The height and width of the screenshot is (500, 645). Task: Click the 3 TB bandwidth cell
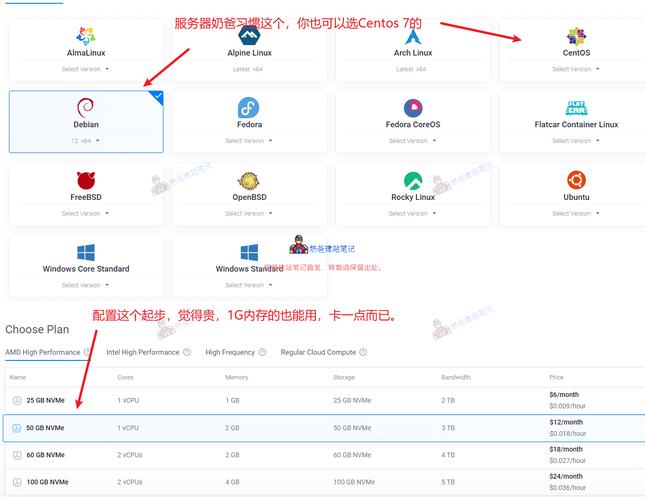pos(448,428)
